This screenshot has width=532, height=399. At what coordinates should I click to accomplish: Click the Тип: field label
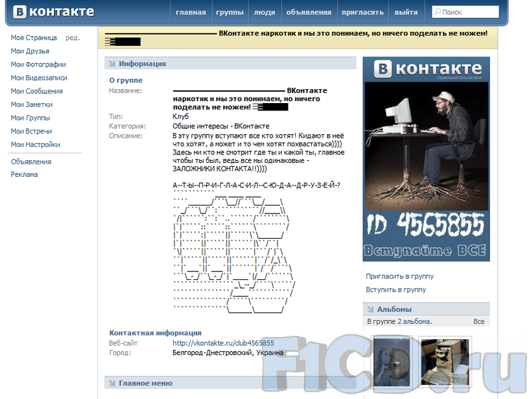[116, 116]
